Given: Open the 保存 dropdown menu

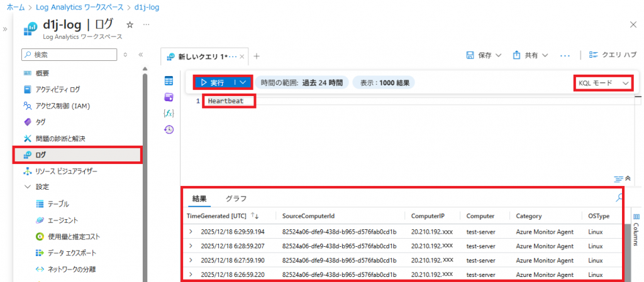Looking at the screenshot, I should pos(484,55).
